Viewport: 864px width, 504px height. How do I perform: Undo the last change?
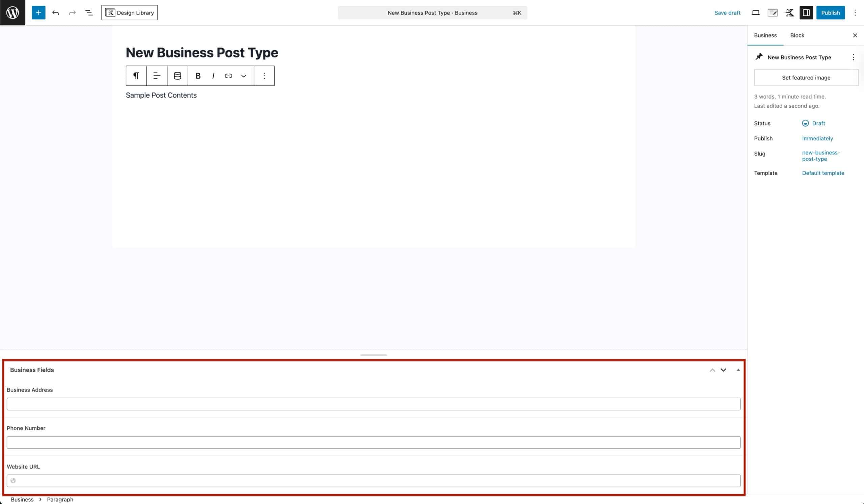[x=56, y=13]
